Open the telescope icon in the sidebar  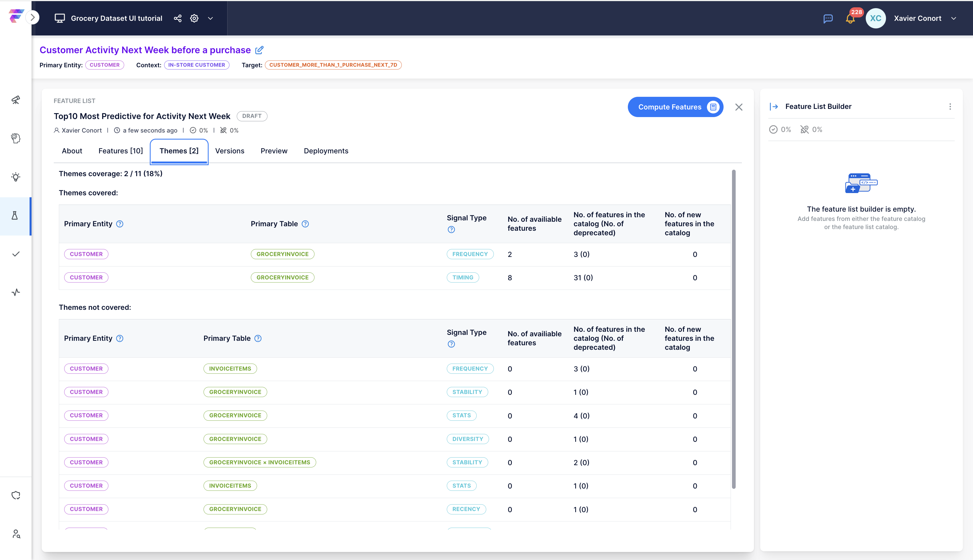coord(16,100)
